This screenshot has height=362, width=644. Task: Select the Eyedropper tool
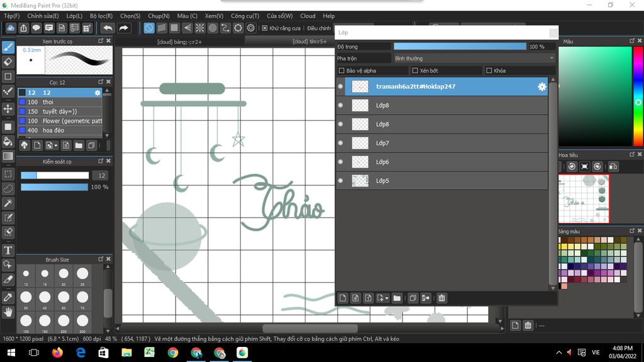coord(8,297)
